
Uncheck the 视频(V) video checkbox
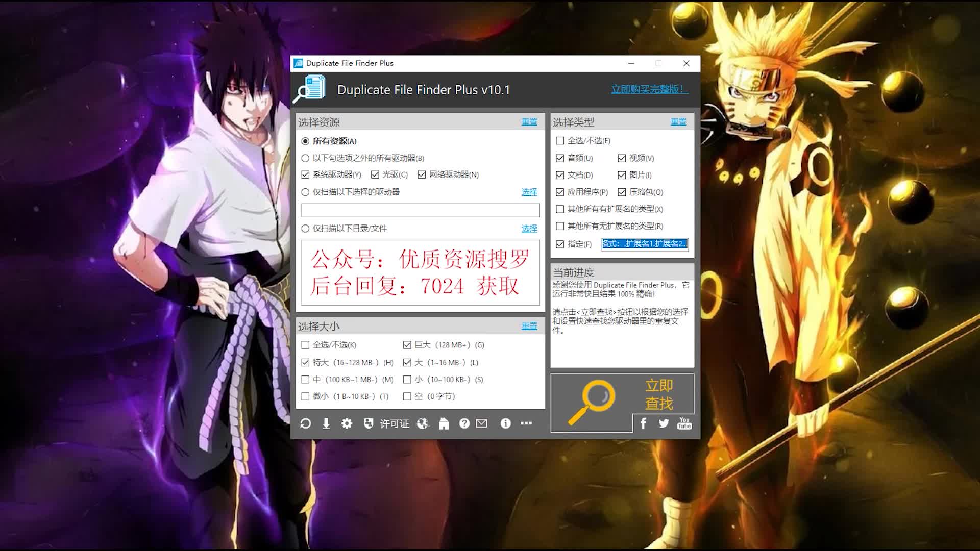(x=622, y=158)
